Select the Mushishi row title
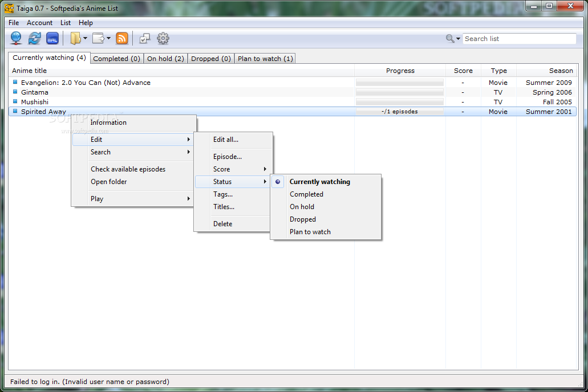 [x=34, y=102]
